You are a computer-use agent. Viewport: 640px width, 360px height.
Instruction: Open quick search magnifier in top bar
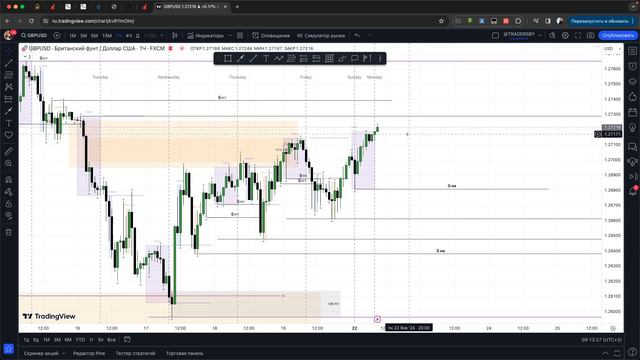552,36
